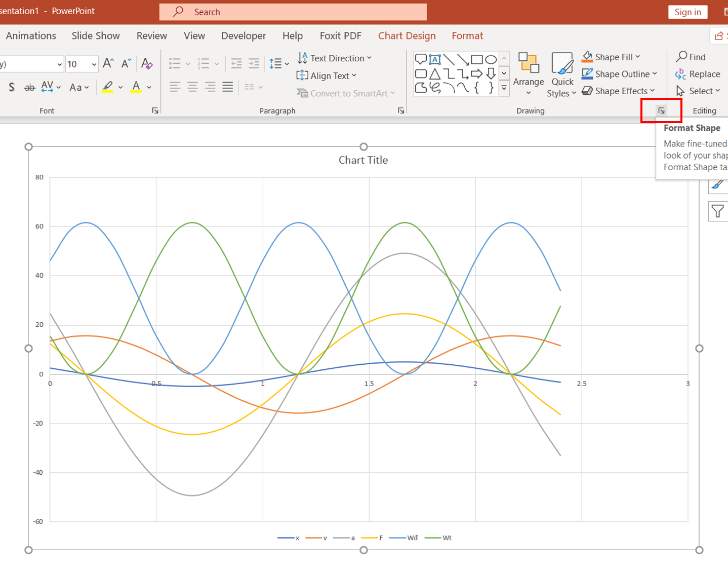Justify text alignment
728x570 pixels.
pos(228,87)
